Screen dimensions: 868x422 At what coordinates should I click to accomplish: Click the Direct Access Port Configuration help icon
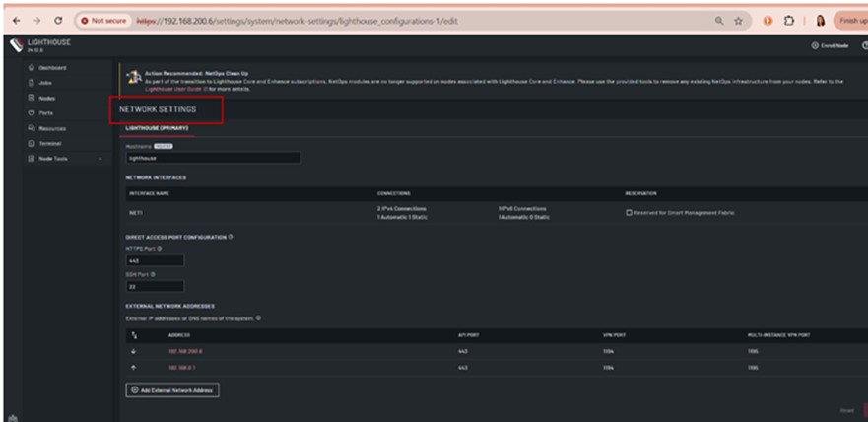231,237
